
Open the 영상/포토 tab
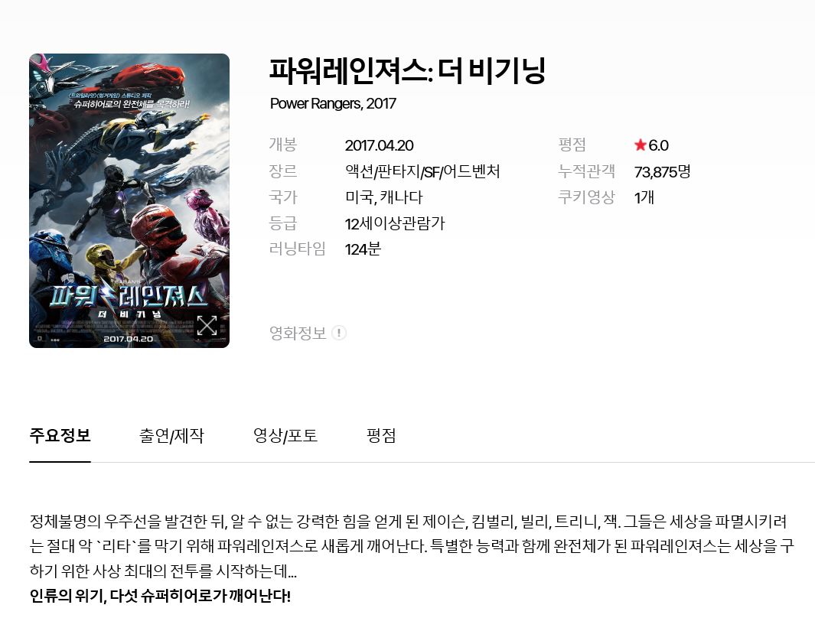pos(285,435)
